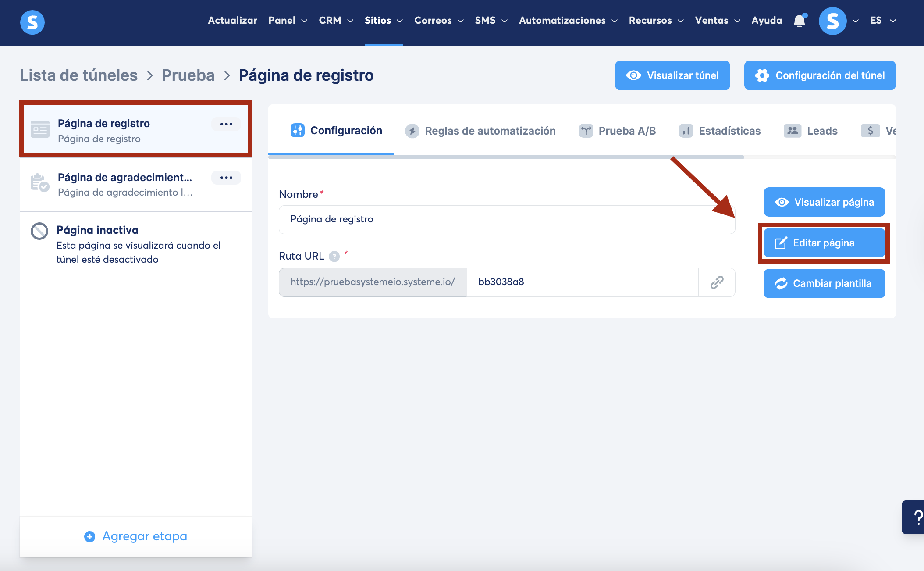Expand the Automatizaciones dropdown menu
924x571 pixels.
coord(568,21)
